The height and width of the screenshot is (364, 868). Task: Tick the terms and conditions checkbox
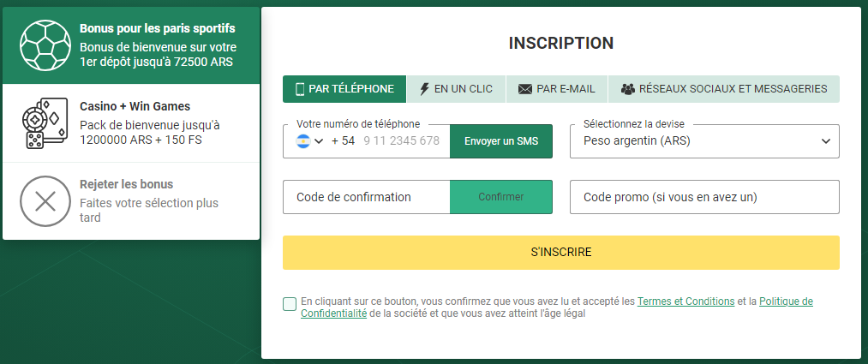pos(290,304)
